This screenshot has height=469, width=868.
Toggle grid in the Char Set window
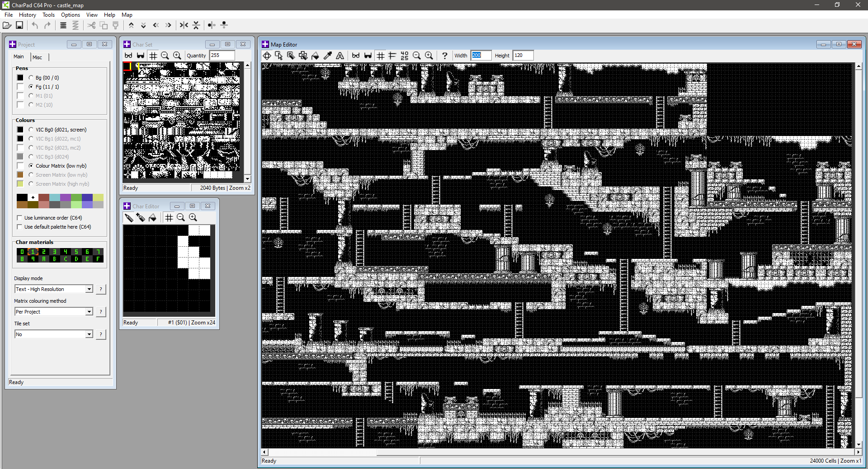click(153, 56)
